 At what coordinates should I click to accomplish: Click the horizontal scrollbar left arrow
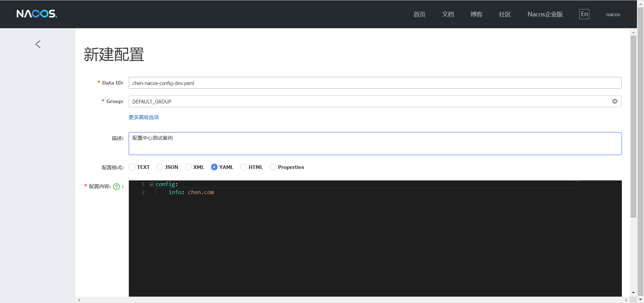point(79,300)
